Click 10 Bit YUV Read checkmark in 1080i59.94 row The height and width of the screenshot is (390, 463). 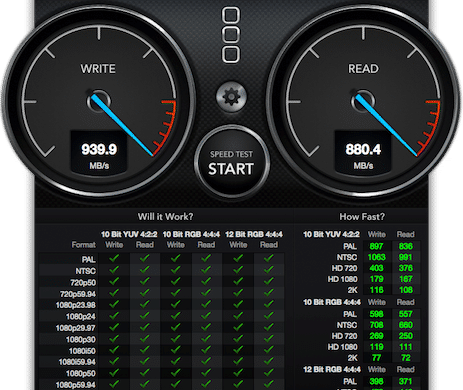tap(145, 361)
